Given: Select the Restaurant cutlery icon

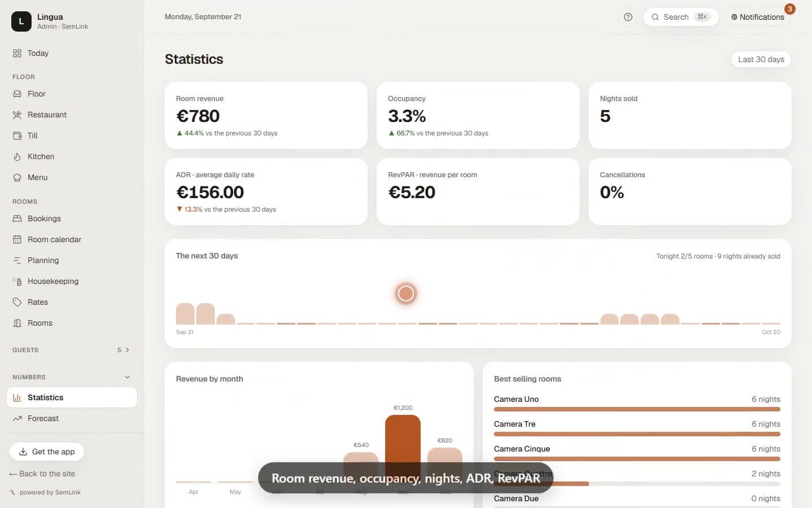Looking at the screenshot, I should point(17,115).
